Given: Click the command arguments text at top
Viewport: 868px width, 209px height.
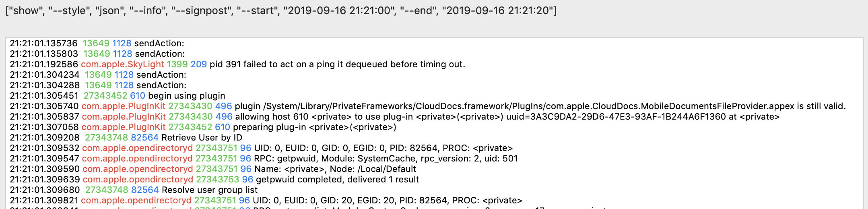Looking at the screenshot, I should [x=281, y=10].
